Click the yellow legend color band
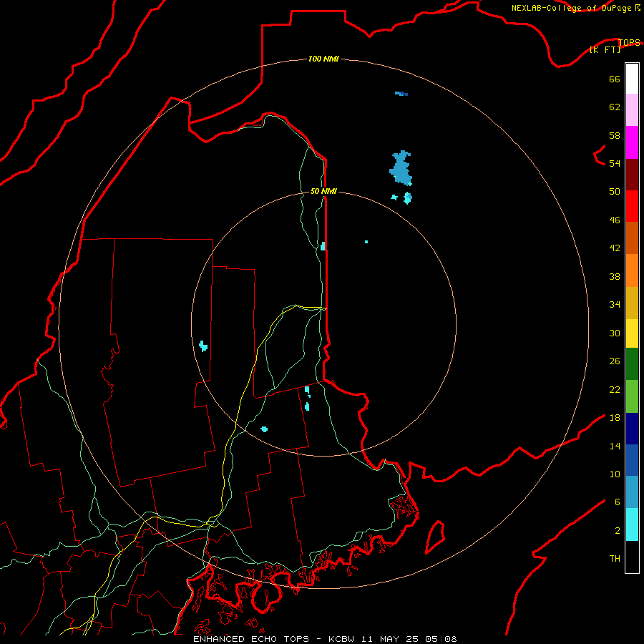The image size is (644, 644). click(x=632, y=333)
